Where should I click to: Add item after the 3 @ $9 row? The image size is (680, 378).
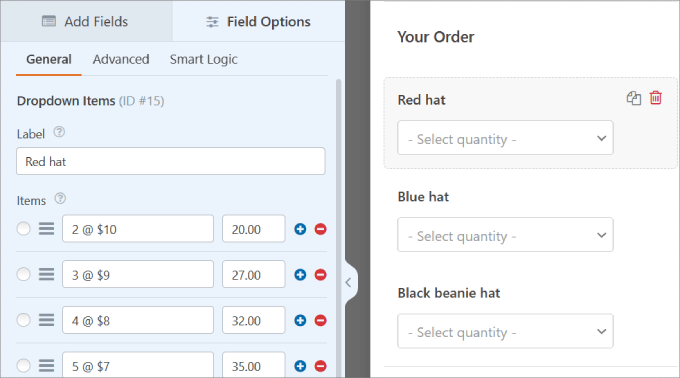300,274
